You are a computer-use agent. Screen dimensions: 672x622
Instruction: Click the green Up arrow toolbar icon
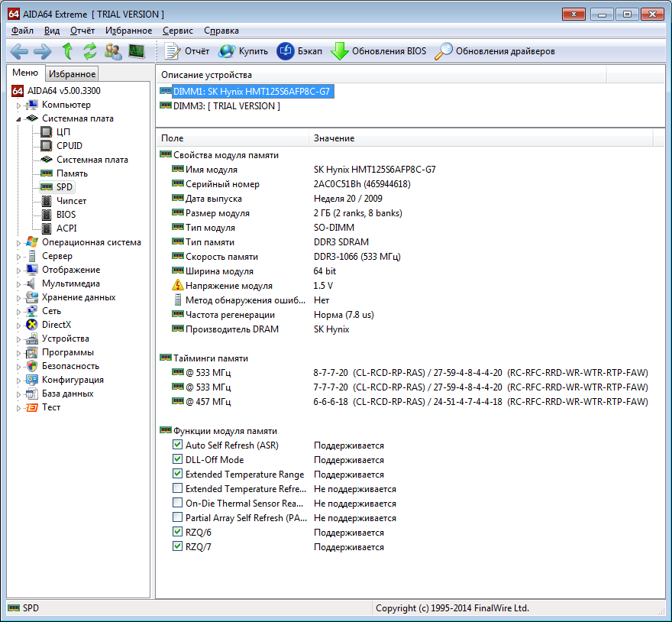click(x=67, y=51)
